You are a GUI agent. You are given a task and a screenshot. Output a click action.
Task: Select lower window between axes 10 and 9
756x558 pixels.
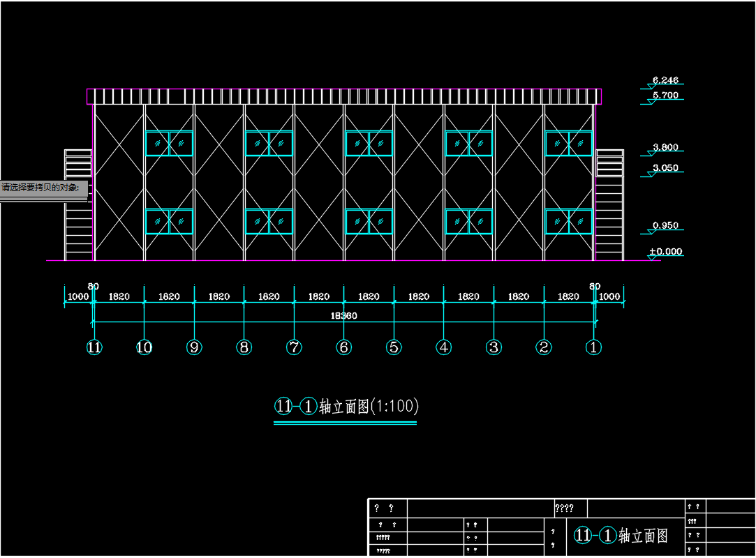(169, 222)
